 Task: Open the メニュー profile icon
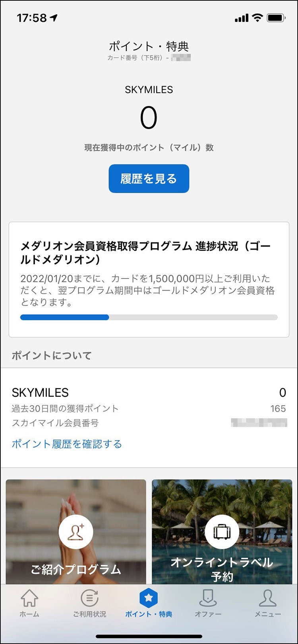tap(267, 598)
